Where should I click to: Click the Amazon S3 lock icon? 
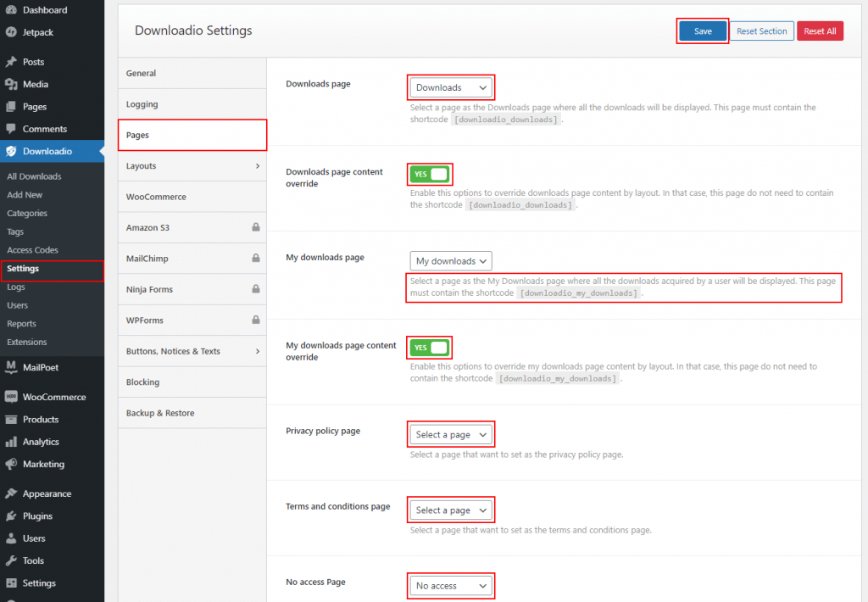point(256,227)
